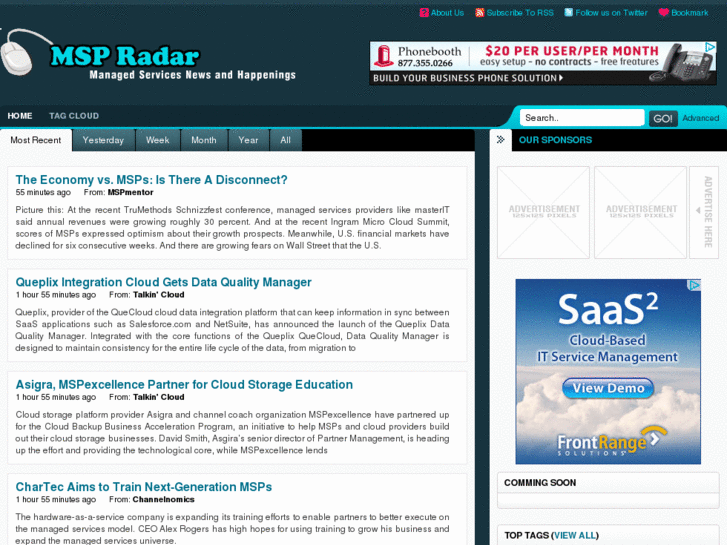This screenshot has height=545, width=727.
Task: Open CharTec Aims to Train article
Action: (144, 487)
